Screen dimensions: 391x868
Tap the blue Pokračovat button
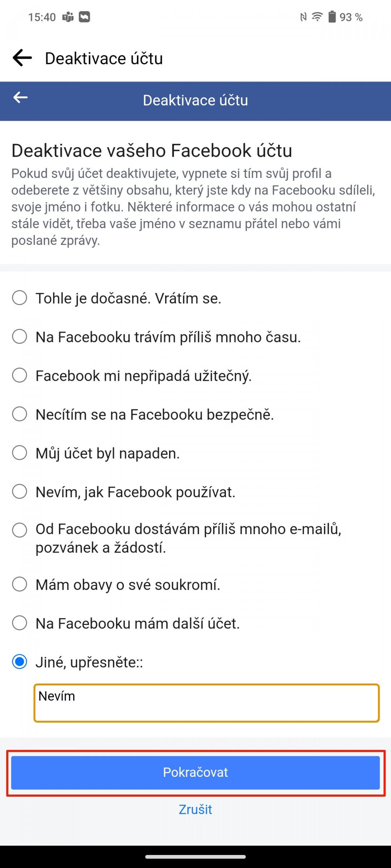pos(195,772)
